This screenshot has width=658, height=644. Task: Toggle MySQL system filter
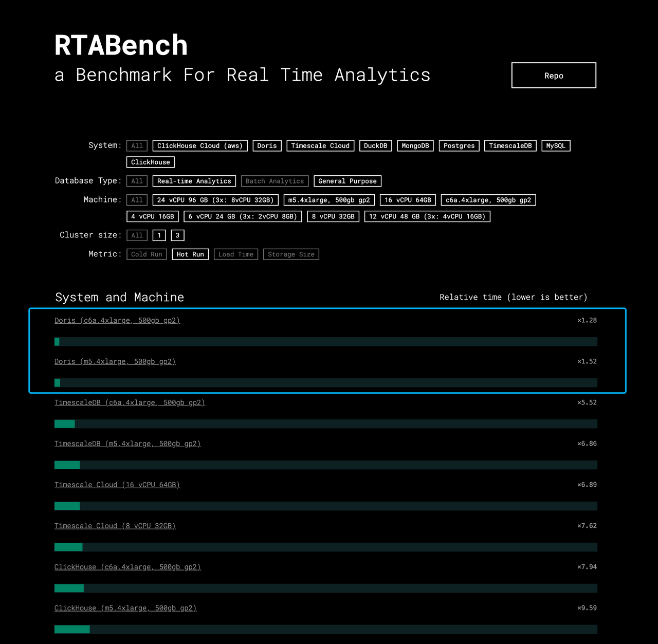pos(556,145)
